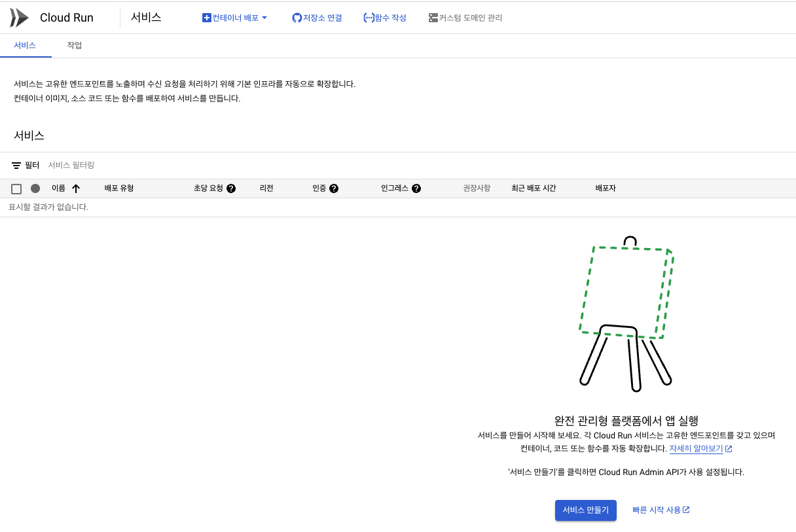Click the filter lines icon
This screenshot has height=532, width=796.
click(16, 166)
